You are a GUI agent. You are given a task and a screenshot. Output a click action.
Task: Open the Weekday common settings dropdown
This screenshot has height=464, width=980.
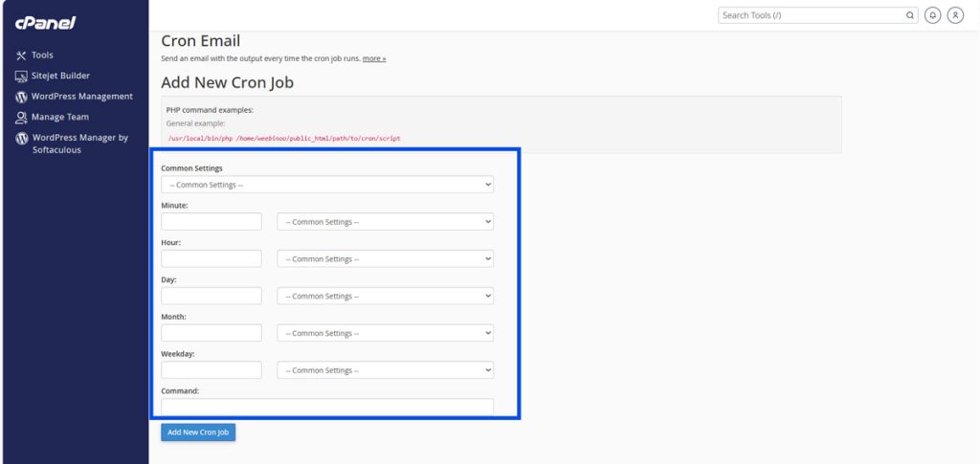[x=385, y=370]
